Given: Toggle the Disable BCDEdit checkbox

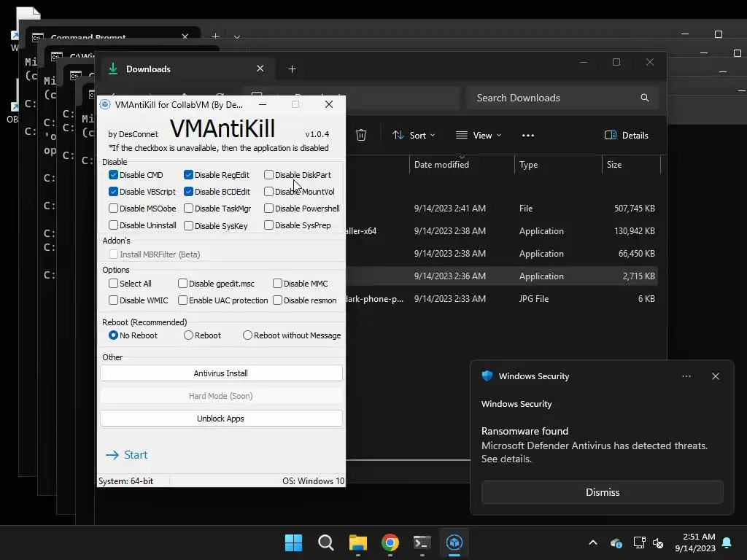Looking at the screenshot, I should (189, 192).
